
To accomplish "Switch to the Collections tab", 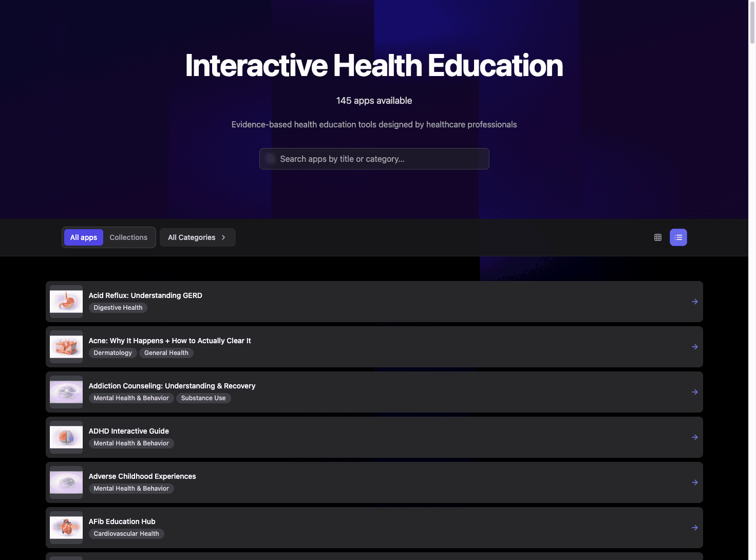I will [x=128, y=237].
